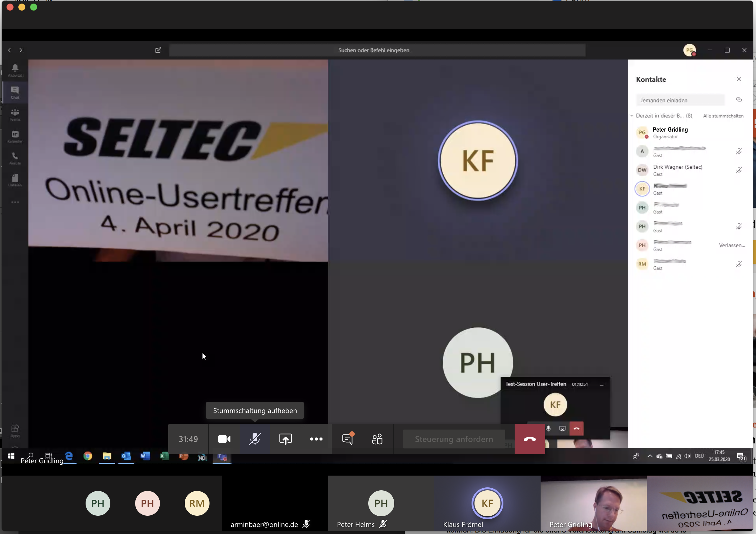Click Verlassen... next to the PH guest
756x534 pixels.
tap(732, 245)
